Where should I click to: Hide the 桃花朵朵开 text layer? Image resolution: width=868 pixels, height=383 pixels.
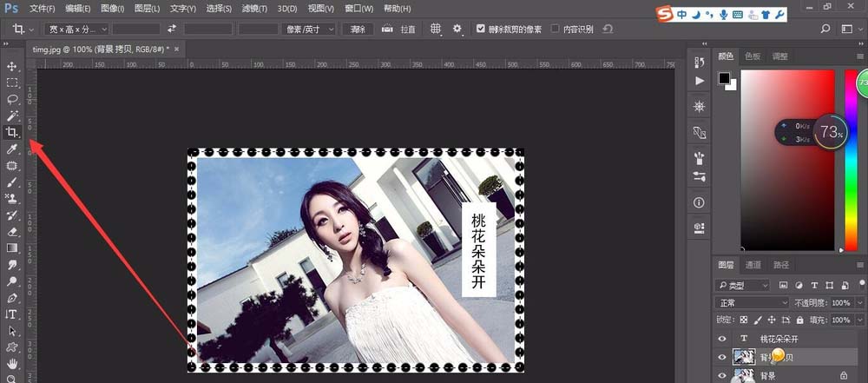[x=722, y=339]
